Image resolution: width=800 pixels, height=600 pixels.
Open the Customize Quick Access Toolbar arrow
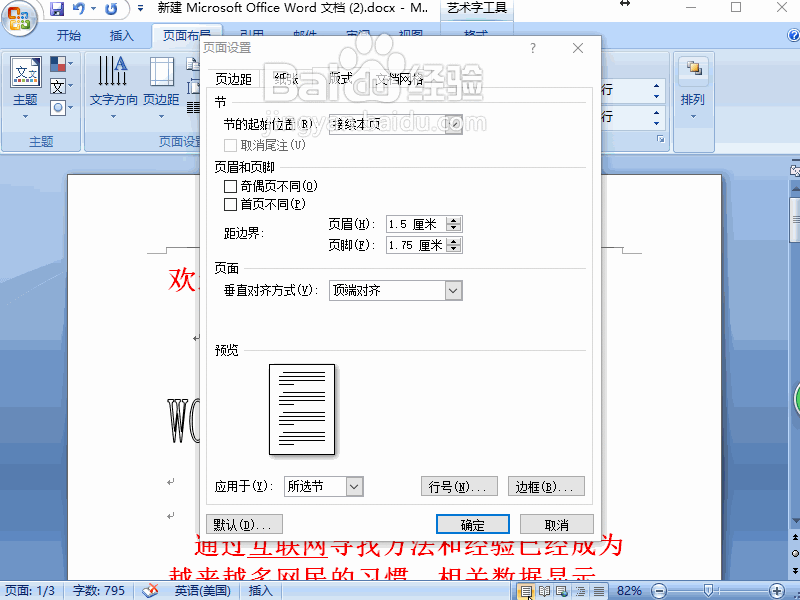coord(140,9)
